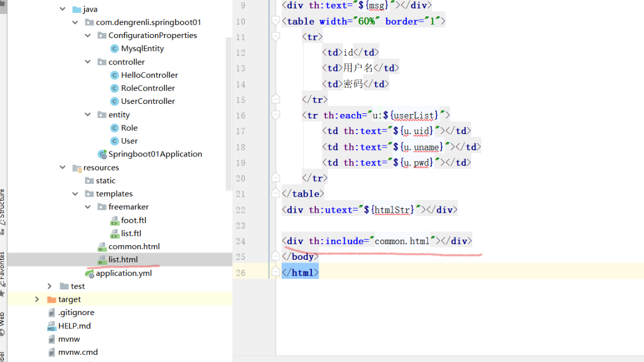Image resolution: width=644 pixels, height=362 pixels.
Task: Click common.html text in th:include attribute
Action: click(x=402, y=241)
